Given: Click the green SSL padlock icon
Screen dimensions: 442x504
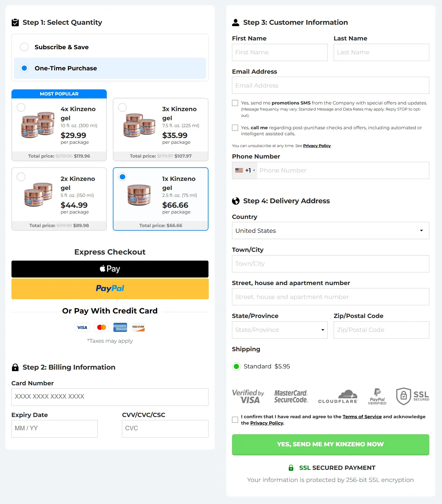Looking at the screenshot, I should coord(291,468).
